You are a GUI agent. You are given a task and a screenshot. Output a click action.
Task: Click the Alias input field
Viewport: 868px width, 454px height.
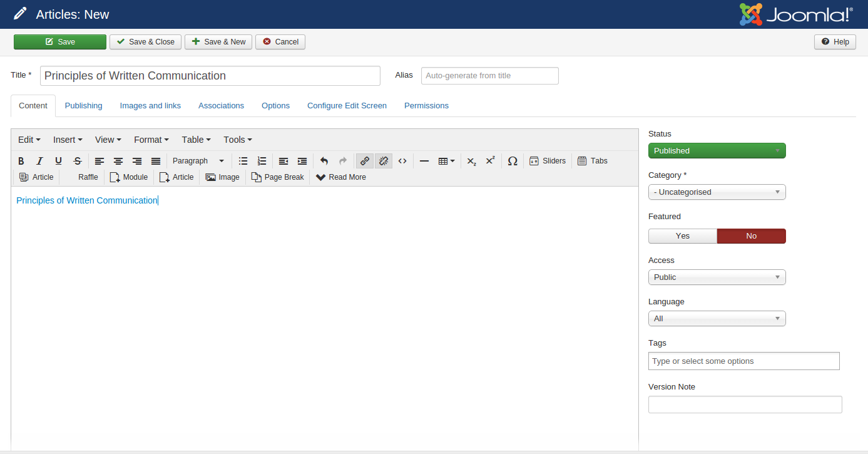coord(489,76)
